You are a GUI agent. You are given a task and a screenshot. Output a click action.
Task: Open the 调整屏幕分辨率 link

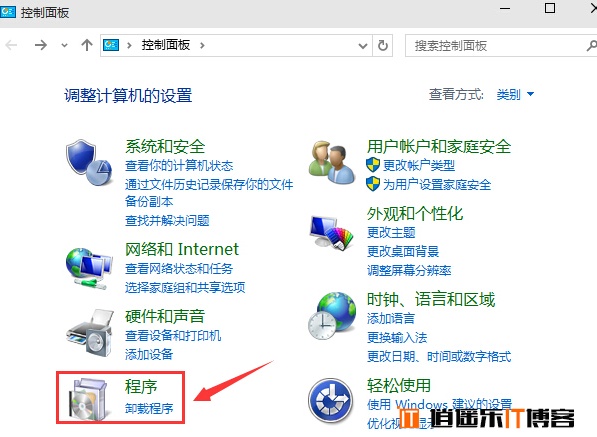[x=409, y=271]
